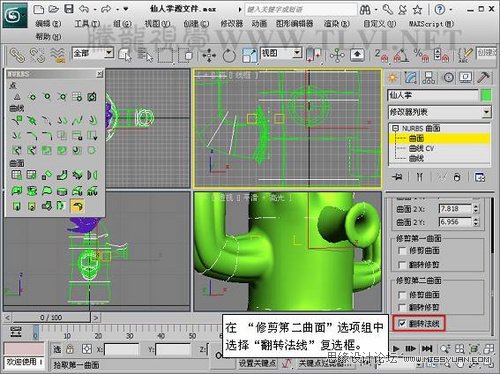Open the Hierarchy panel icon
The height and width of the screenshot is (374, 500).
click(429, 78)
